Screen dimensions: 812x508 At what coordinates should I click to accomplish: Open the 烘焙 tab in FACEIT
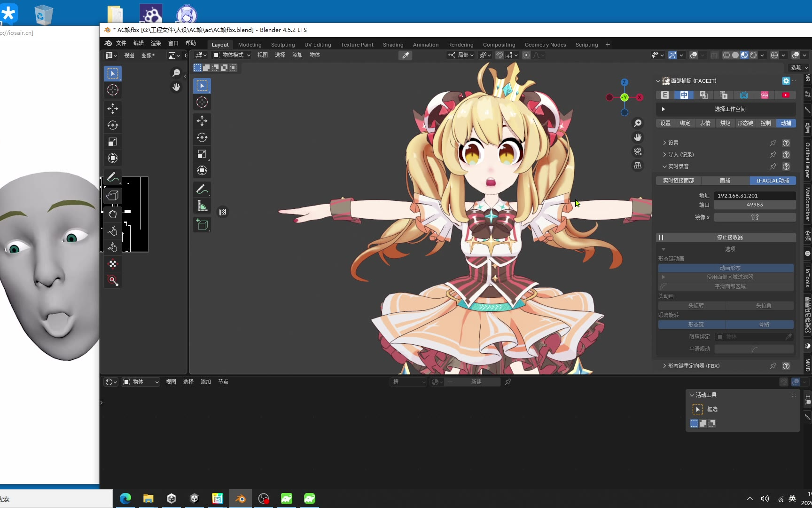click(x=726, y=123)
